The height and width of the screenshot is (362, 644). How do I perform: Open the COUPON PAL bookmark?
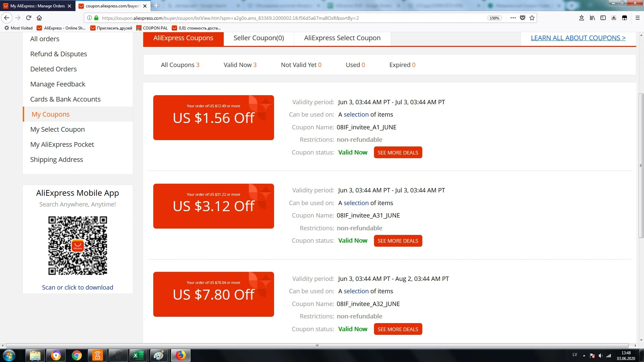point(152,28)
